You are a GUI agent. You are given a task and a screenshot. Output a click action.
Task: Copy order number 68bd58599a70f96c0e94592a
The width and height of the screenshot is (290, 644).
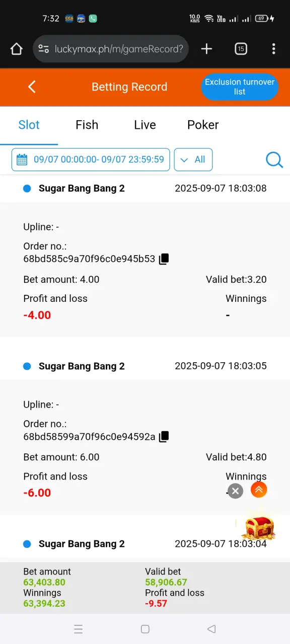164,437
